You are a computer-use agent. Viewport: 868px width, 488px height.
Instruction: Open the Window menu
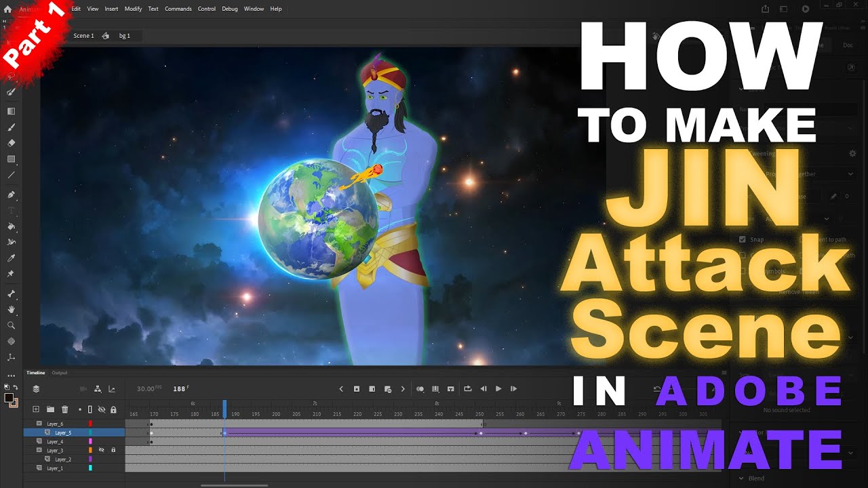(254, 9)
